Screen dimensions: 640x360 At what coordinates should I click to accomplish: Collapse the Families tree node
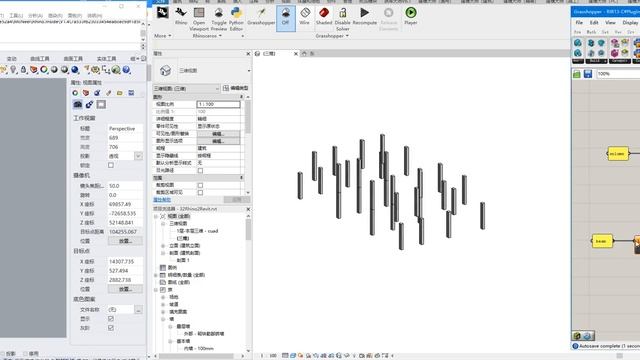pos(156,290)
